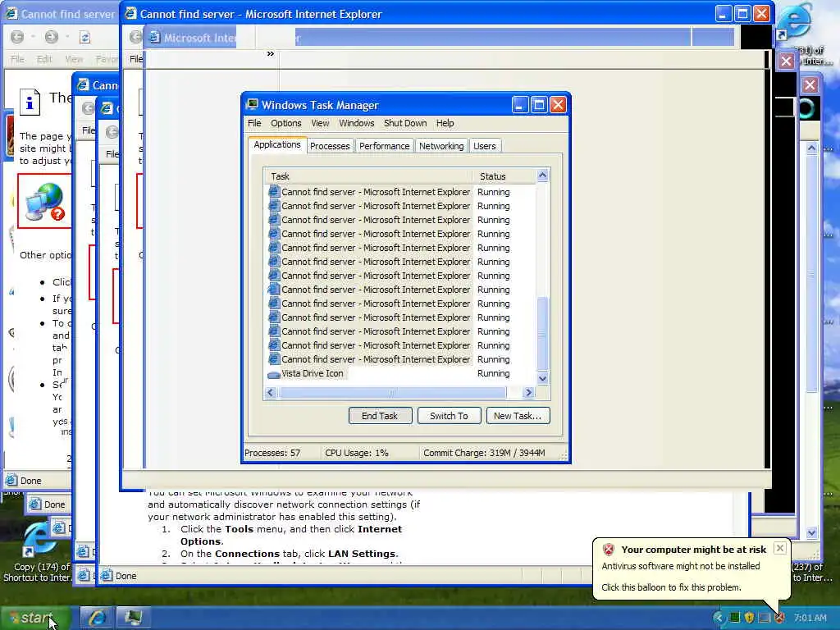Close the 'Your computer might be at risk' balloon

[780, 548]
